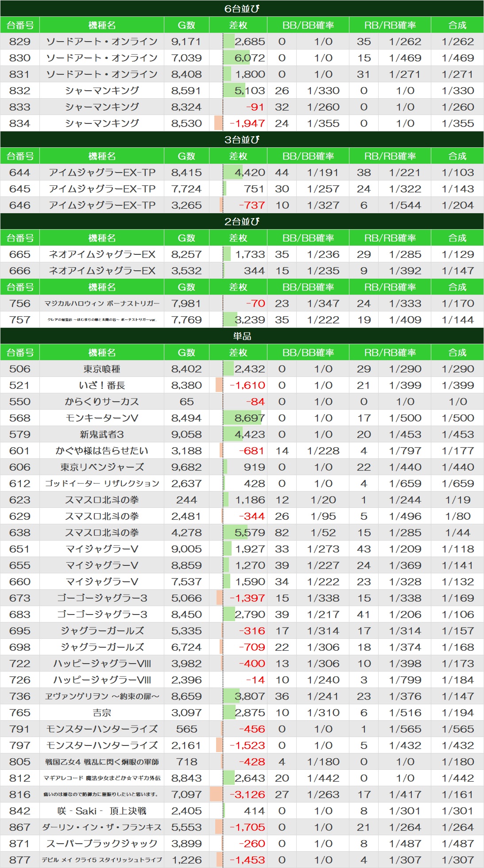Select the -91 value in row 833
Screen dimensions: 484x868
[x=255, y=107]
